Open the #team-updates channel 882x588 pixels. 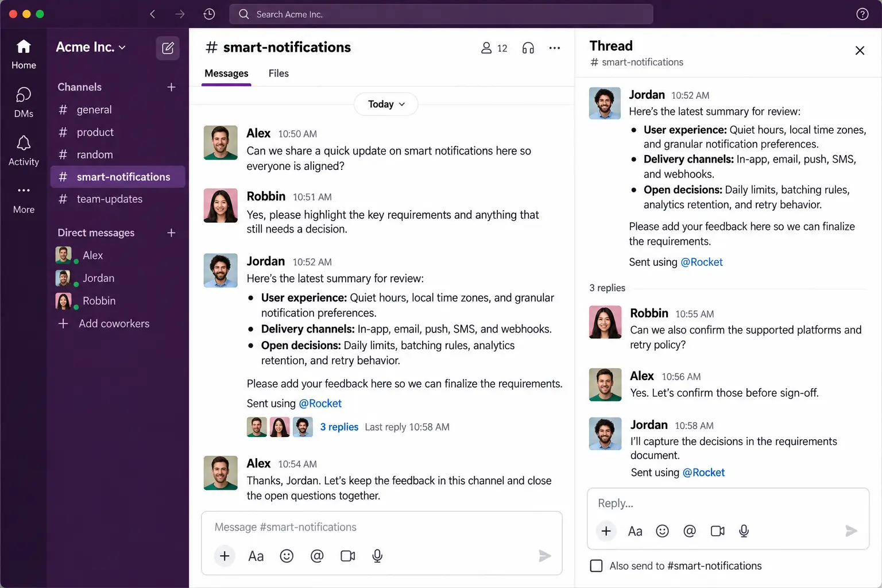click(x=118, y=199)
